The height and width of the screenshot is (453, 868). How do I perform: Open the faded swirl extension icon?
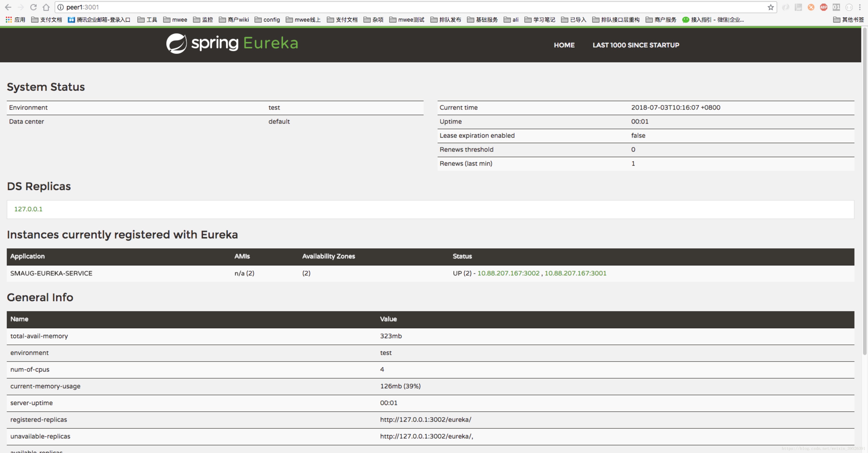(785, 7)
